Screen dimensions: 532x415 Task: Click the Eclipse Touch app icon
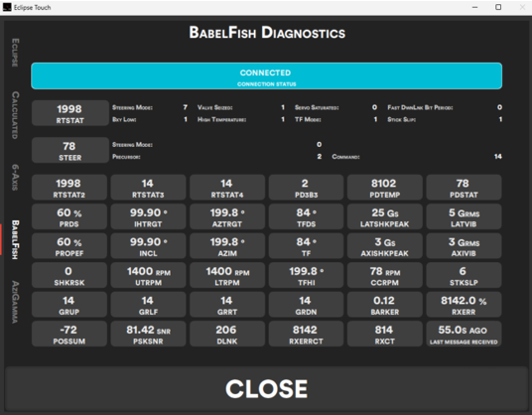[7, 7]
